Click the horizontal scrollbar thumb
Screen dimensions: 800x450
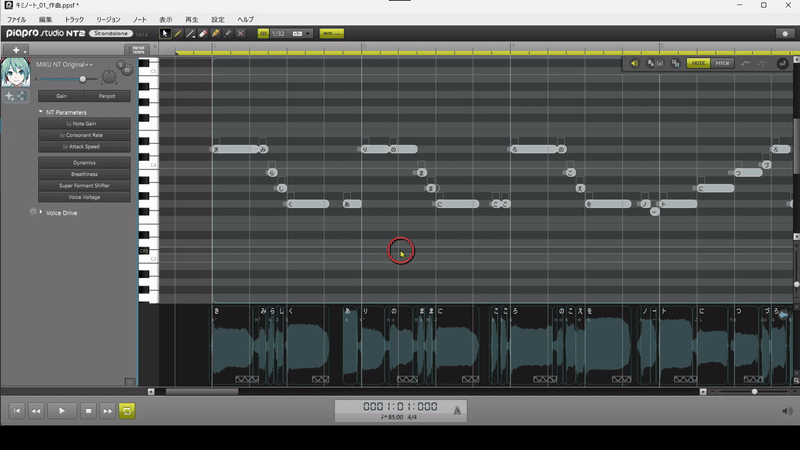point(202,391)
